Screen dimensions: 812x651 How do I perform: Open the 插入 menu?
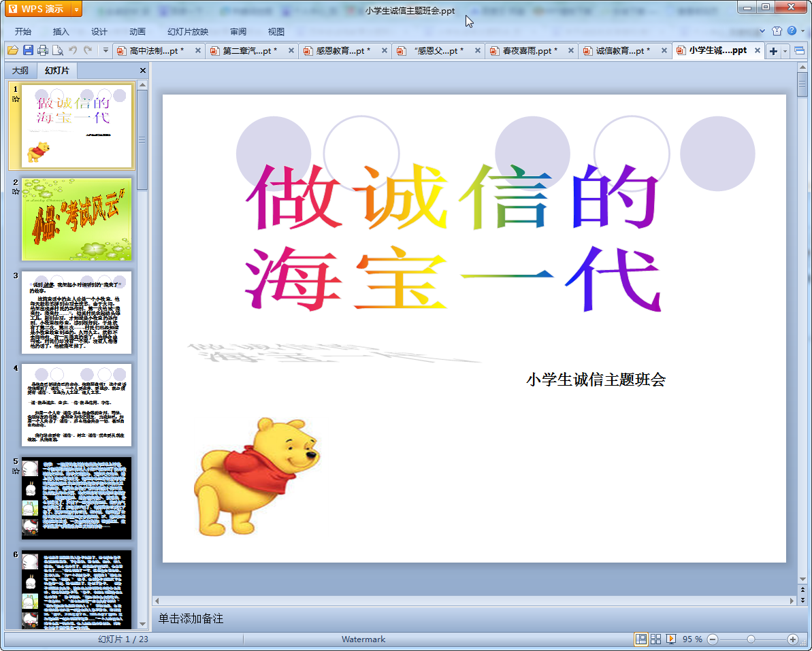61,31
